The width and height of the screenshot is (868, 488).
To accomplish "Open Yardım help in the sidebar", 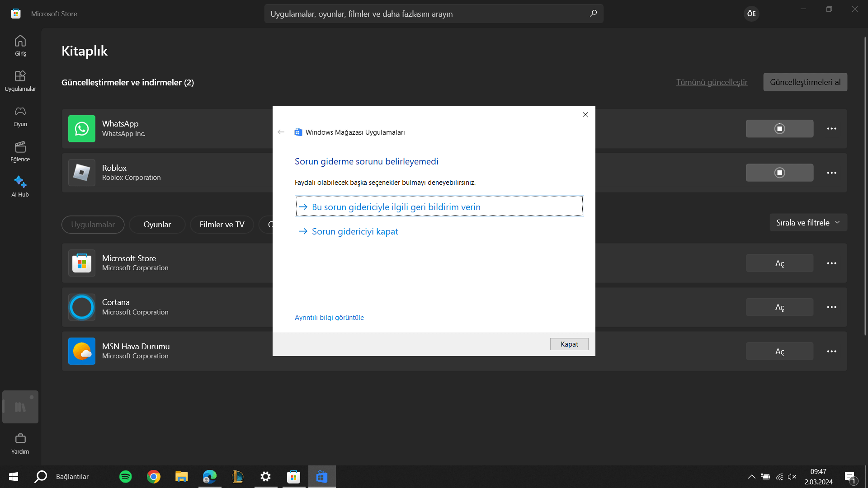I will click(20, 444).
